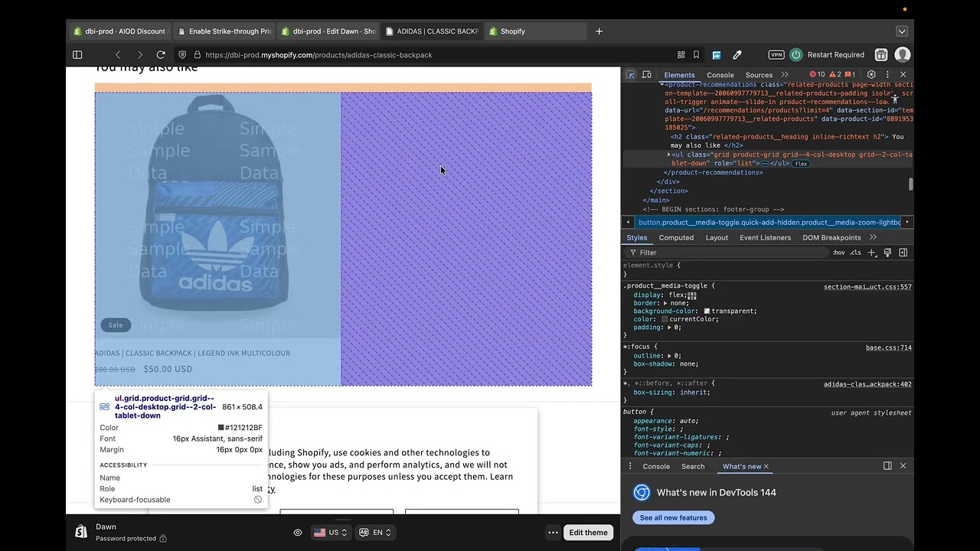Collapse the product-recommendations DOM node
The image size is (980, 551).
click(661, 84)
